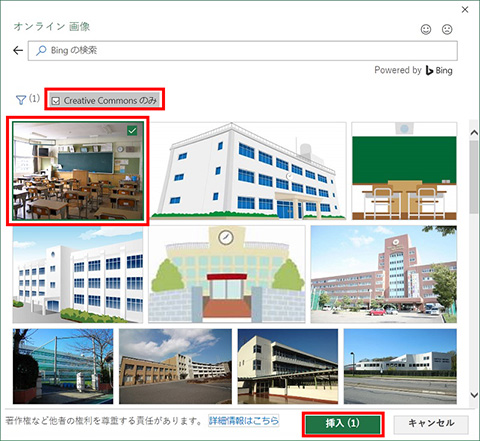
Task: Toggle the Creative Commons only checkbox
Action: (x=56, y=101)
